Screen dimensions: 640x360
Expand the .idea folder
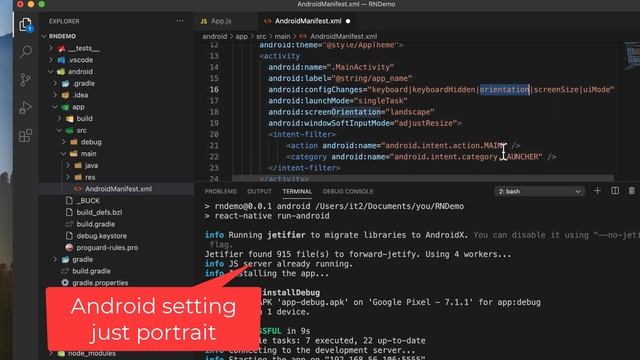[x=55, y=95]
